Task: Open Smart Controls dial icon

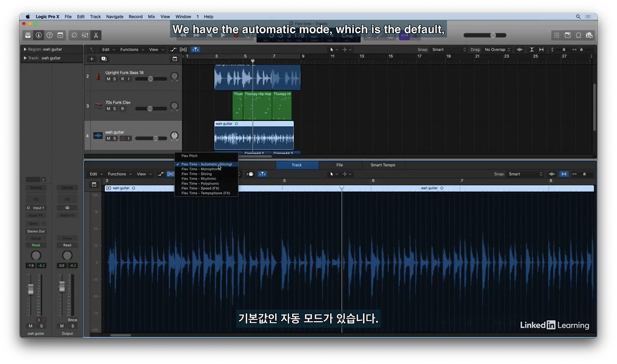Action: point(74,35)
